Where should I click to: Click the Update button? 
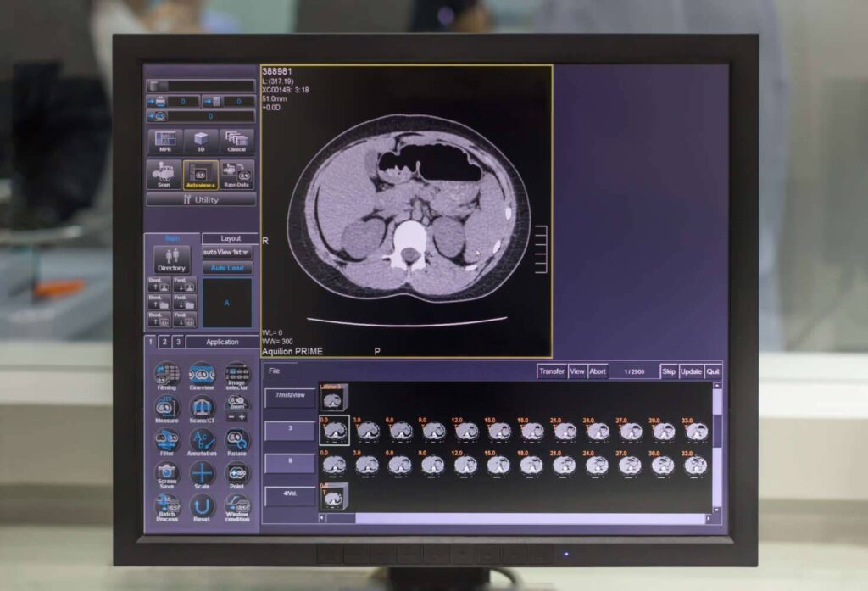[x=691, y=371]
